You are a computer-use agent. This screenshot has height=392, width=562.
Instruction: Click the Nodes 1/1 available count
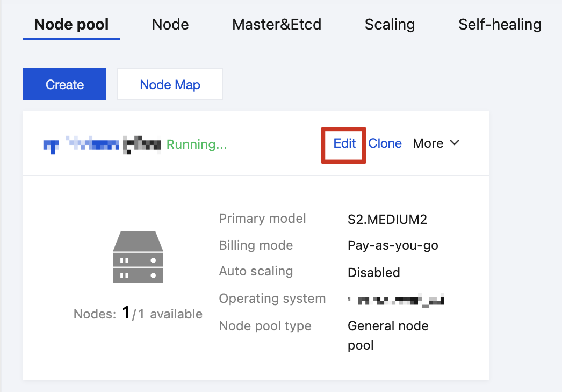[x=138, y=314]
